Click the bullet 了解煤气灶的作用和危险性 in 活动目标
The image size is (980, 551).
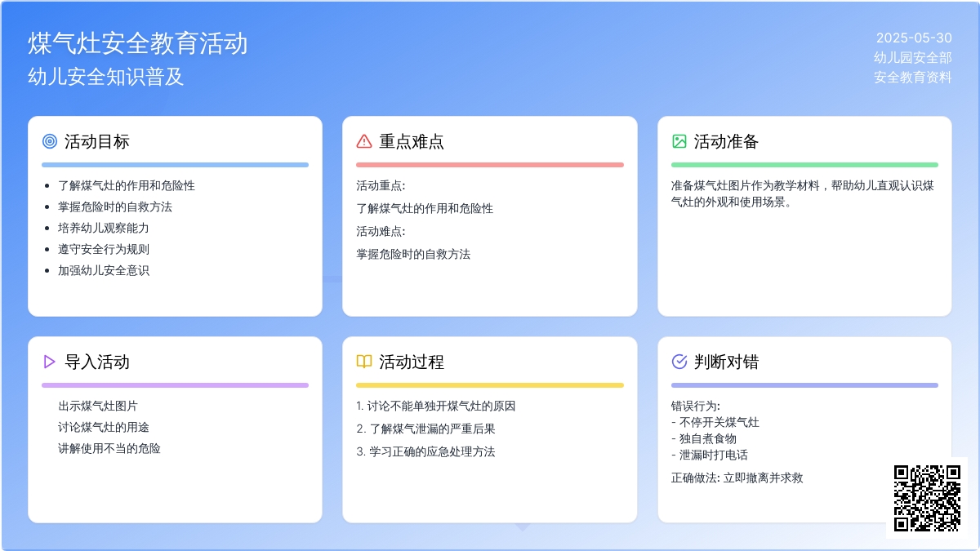127,185
